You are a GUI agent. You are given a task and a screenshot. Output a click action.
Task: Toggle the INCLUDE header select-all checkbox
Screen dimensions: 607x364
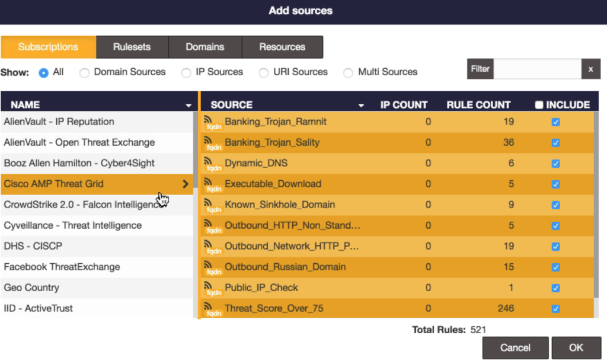(x=539, y=105)
